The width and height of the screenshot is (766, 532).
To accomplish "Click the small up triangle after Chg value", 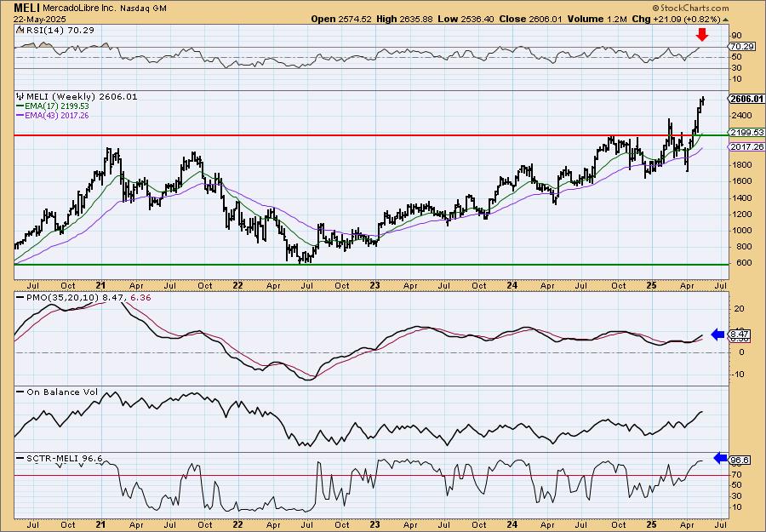I will tap(725, 20).
